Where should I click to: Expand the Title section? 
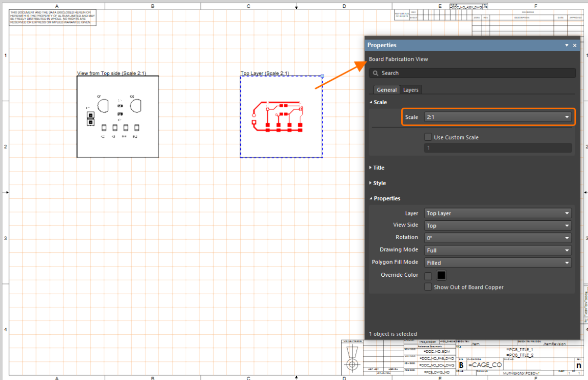click(x=378, y=168)
